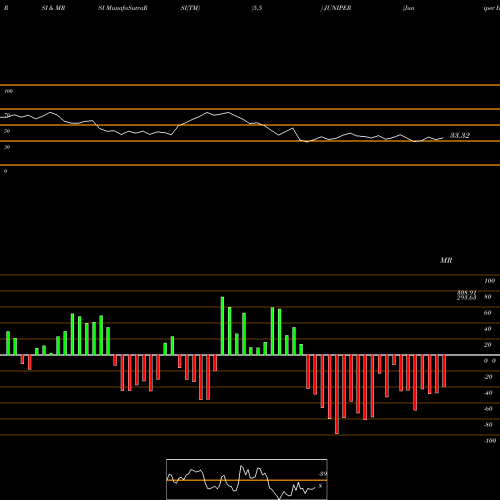
Task: Click the RSI value label 33.32
Action: [460, 135]
